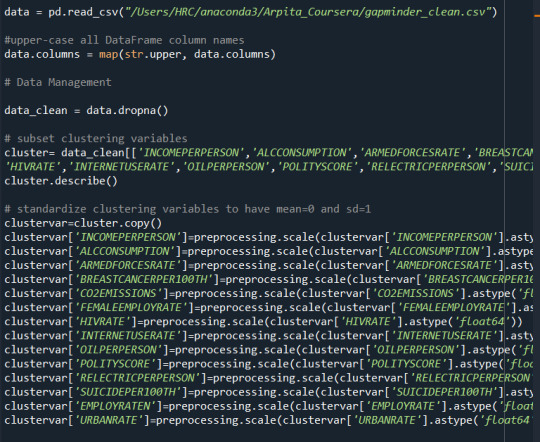Screen dimensions: 540x442
Task: Click the 'clustervar=cluster.copy()' line
Action: coord(83,223)
